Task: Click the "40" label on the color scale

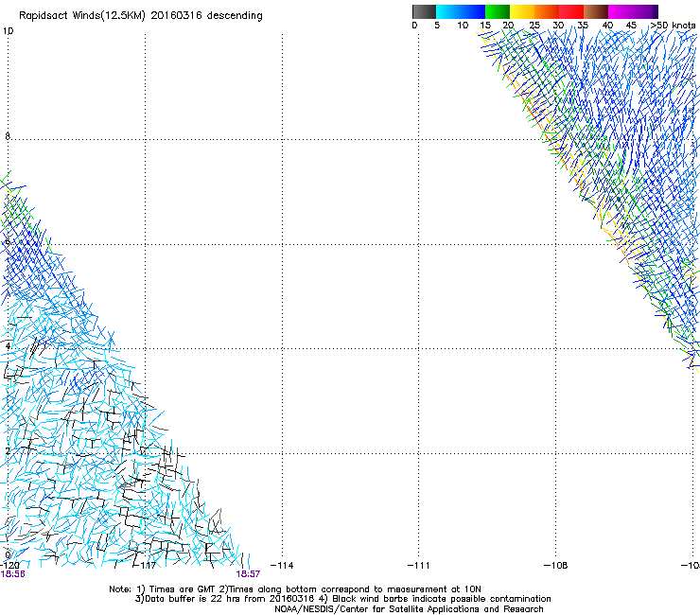Action: tap(607, 26)
